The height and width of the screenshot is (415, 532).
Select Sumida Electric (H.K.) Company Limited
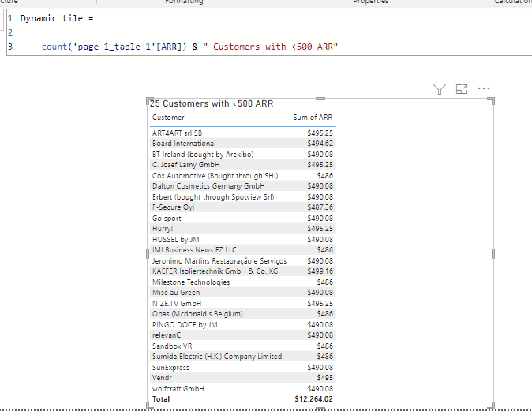point(217,357)
